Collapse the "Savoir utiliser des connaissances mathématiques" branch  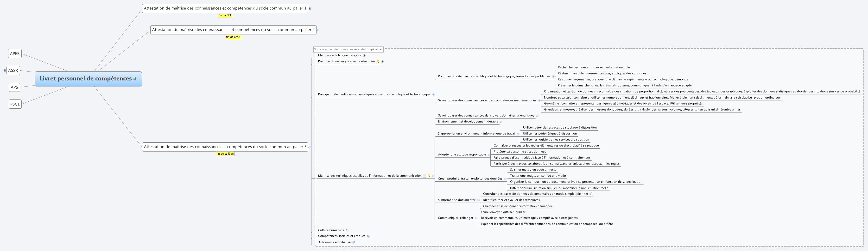[539, 100]
